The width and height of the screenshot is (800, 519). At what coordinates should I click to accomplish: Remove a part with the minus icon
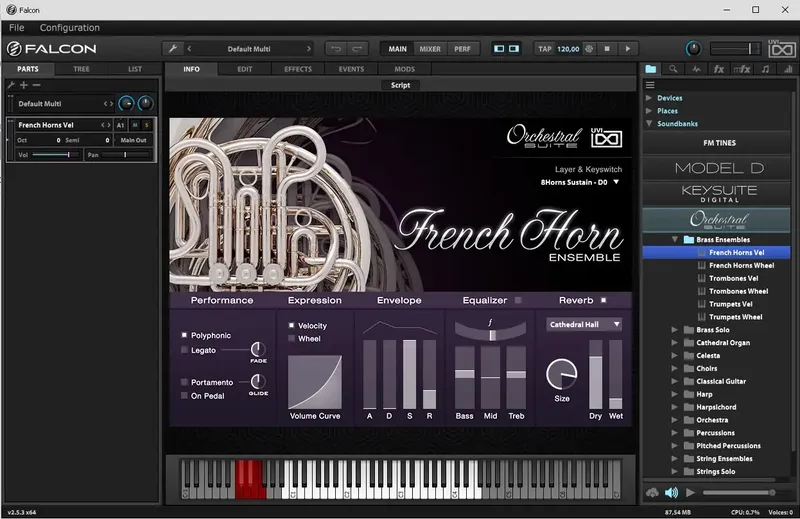(36, 85)
